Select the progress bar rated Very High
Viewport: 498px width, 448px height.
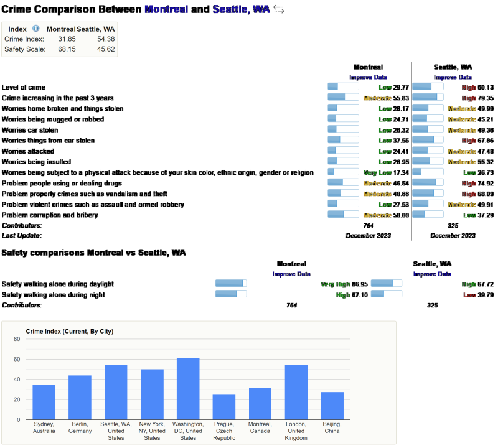click(231, 284)
